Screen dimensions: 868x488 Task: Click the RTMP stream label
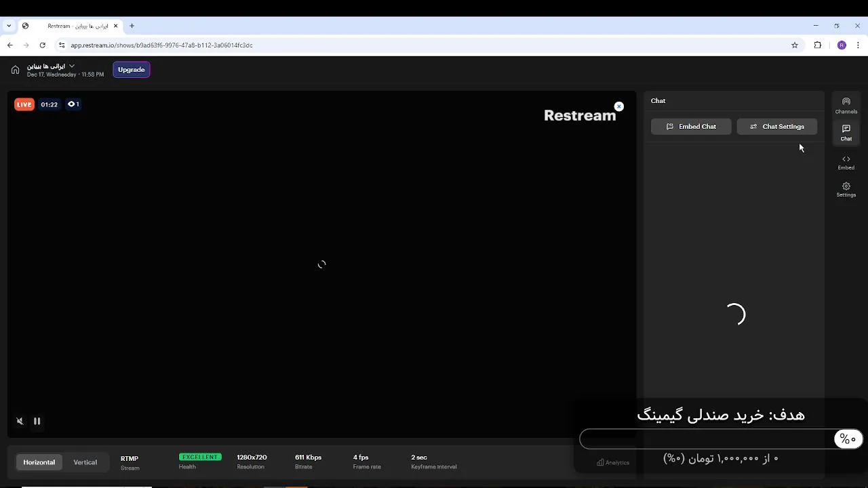pyautogui.click(x=130, y=459)
